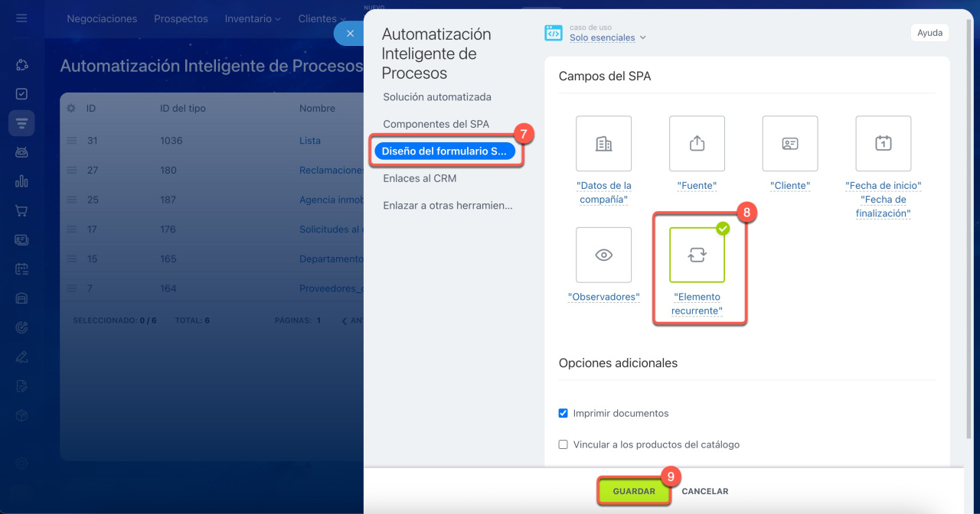Open Negociaciones in top navigation

(102, 18)
